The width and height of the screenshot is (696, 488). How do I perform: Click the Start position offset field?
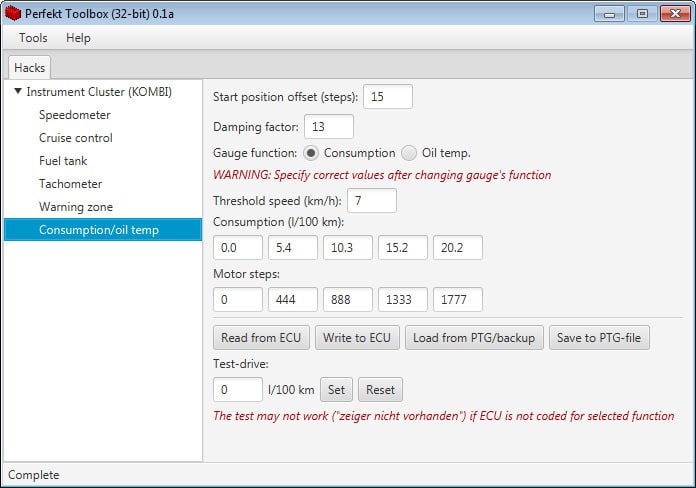387,97
